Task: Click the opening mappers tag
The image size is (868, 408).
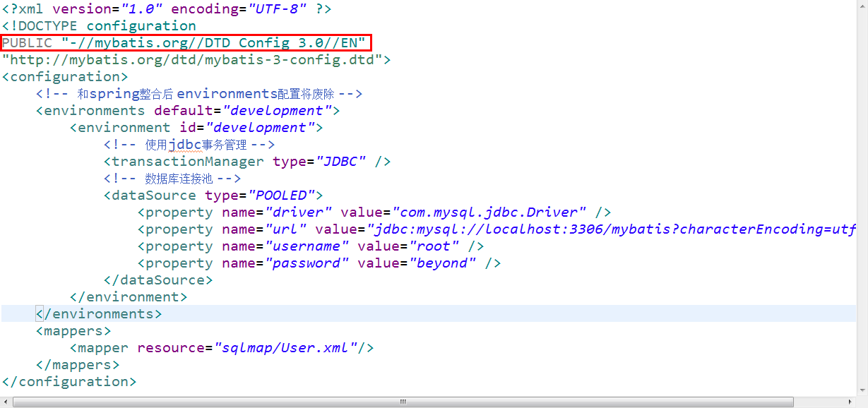Action: (73, 331)
